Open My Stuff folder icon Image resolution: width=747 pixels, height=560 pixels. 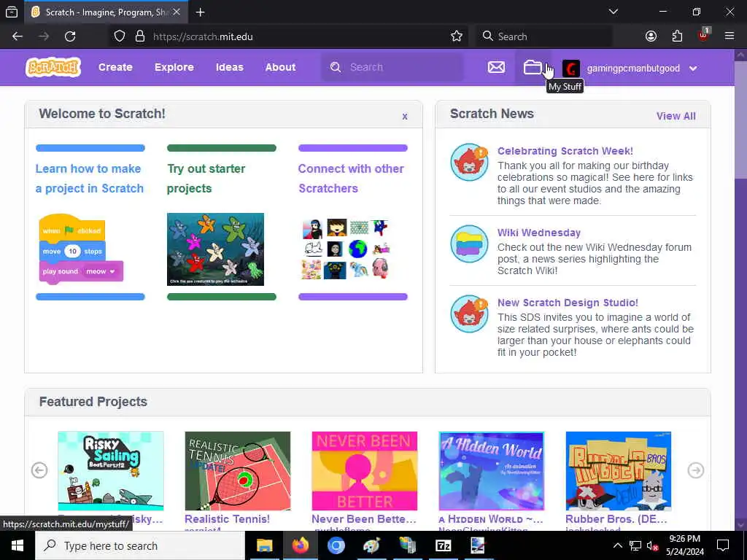[533, 67]
